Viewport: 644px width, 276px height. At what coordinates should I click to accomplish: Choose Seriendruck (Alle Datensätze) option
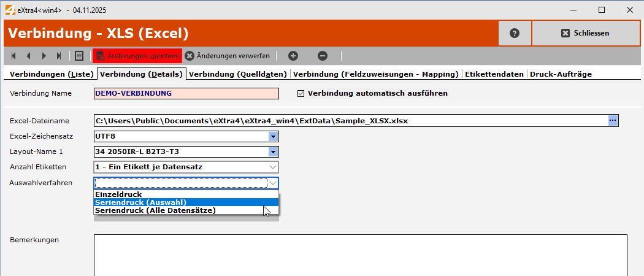[186, 210]
